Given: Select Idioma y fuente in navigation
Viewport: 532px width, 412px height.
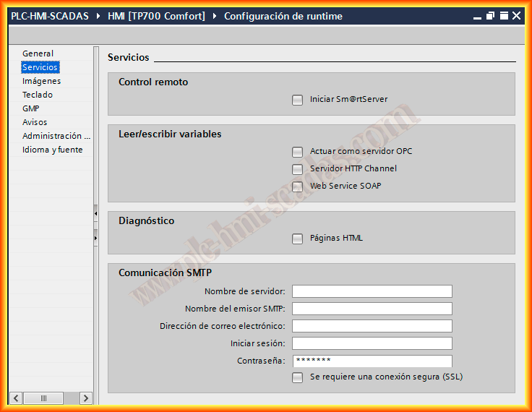Looking at the screenshot, I should pos(53,150).
